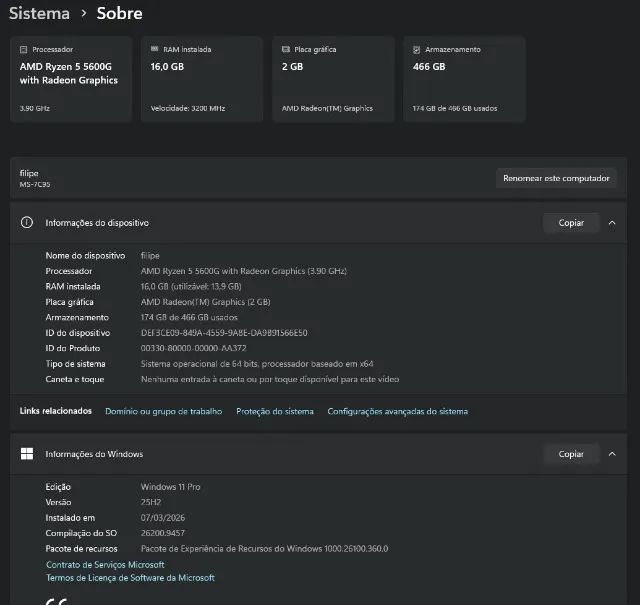Select the 16,0 GB RAM card

pos(202,79)
